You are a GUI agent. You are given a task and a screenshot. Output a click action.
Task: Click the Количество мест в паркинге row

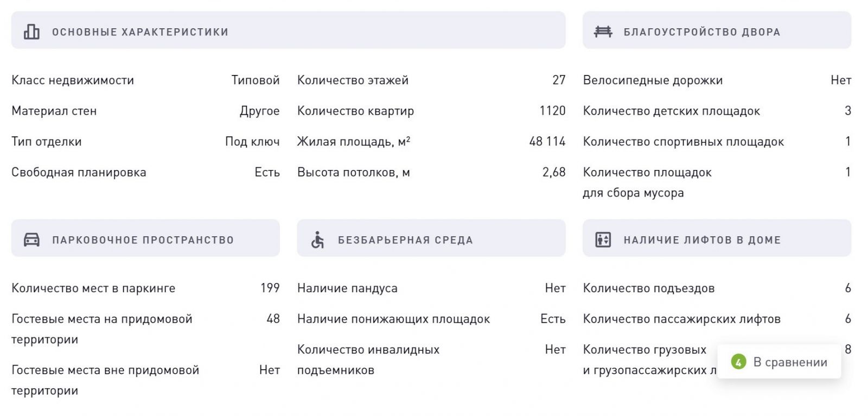[145, 288]
